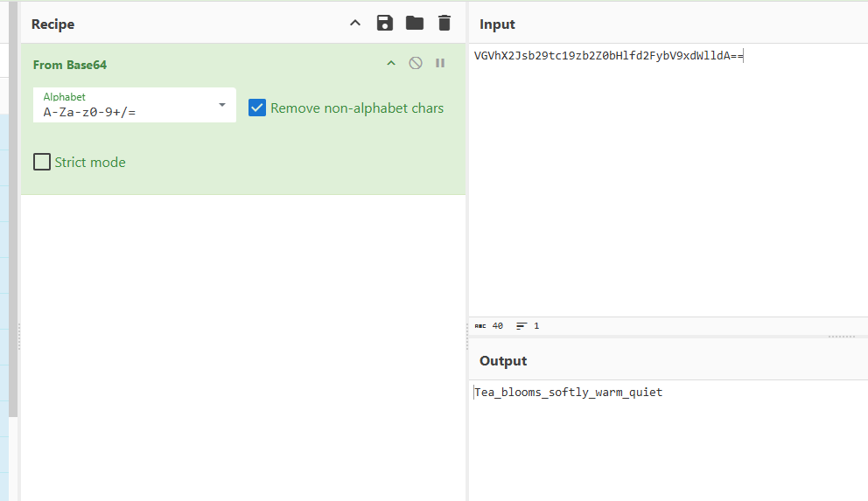This screenshot has height=501, width=868.
Task: Clear recipe with trash icon
Action: pyautogui.click(x=444, y=24)
